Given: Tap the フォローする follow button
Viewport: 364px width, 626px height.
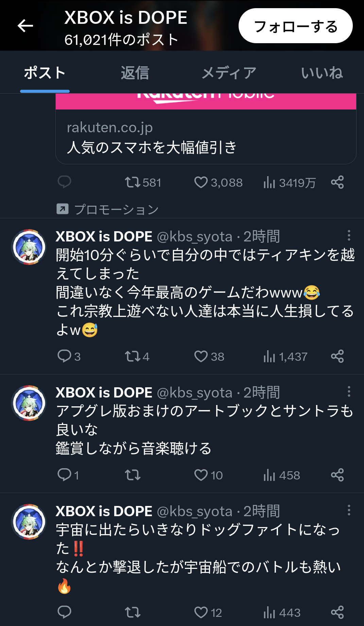Looking at the screenshot, I should pos(295,26).
